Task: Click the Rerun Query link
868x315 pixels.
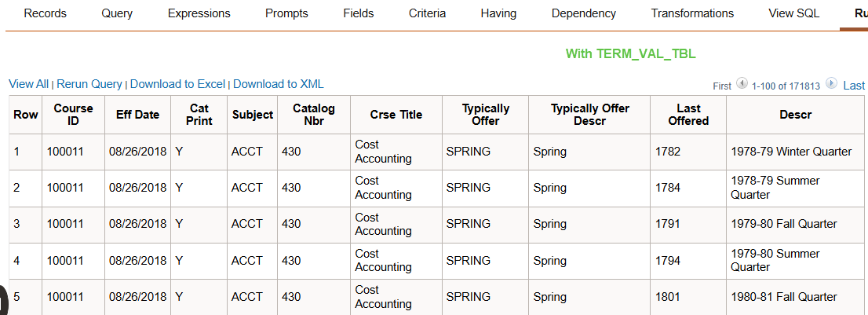Action: pos(89,84)
